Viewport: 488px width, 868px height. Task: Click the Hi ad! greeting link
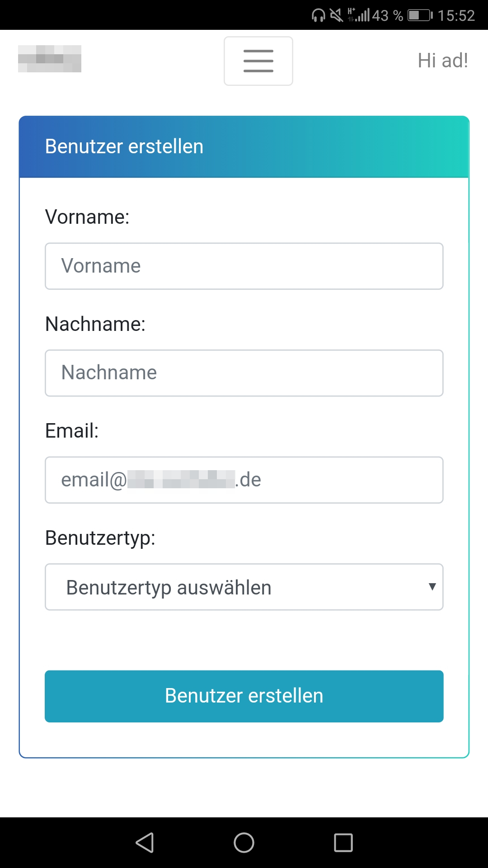point(443,61)
